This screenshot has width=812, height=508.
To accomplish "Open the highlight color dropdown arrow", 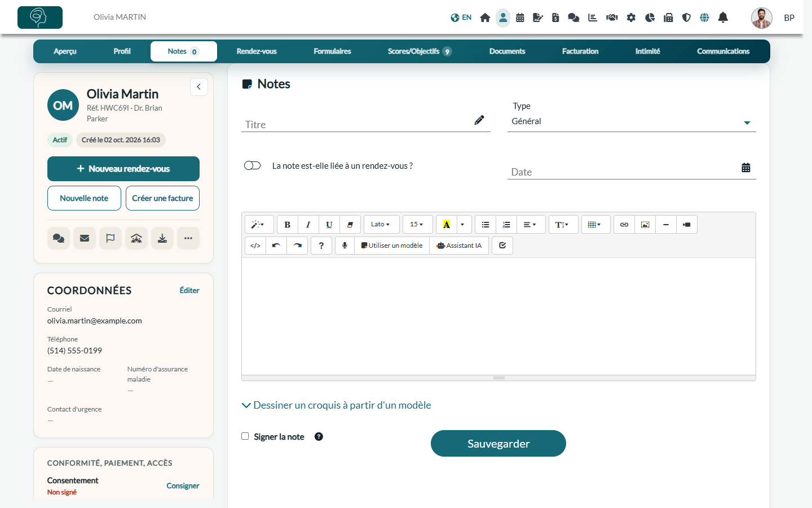I will (464, 225).
